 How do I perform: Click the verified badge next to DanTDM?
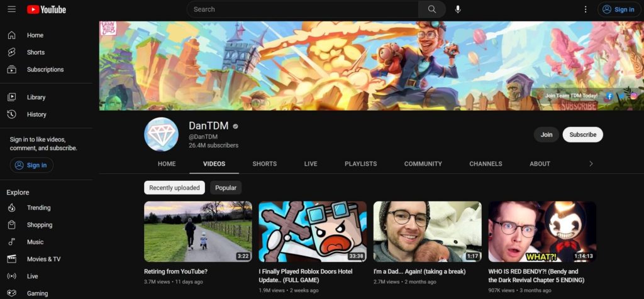pos(235,126)
